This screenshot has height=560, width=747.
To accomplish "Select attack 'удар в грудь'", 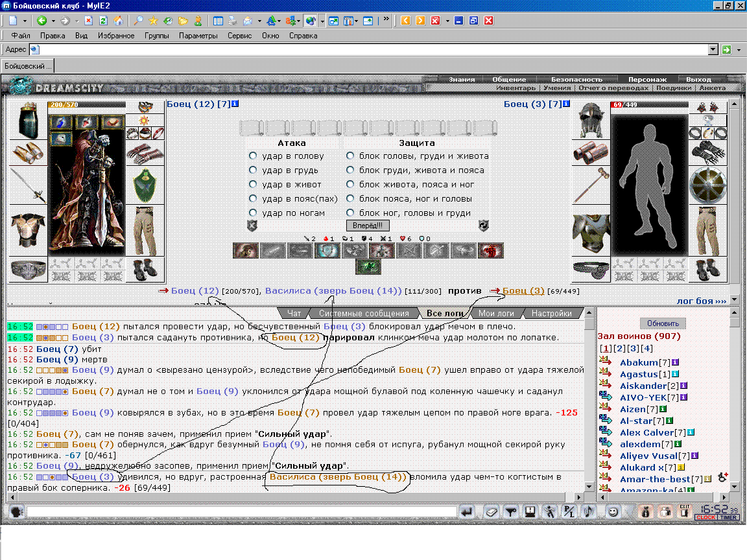I will (253, 170).
